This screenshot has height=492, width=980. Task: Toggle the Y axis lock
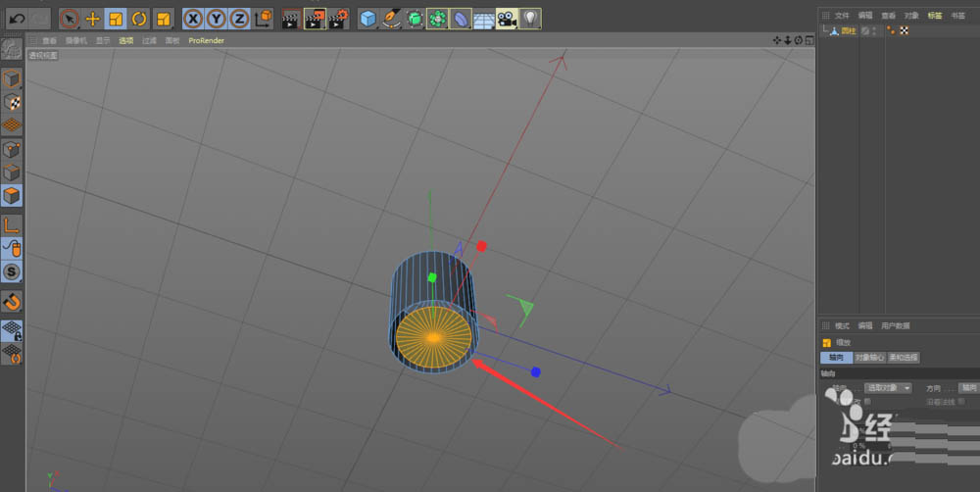point(216,18)
